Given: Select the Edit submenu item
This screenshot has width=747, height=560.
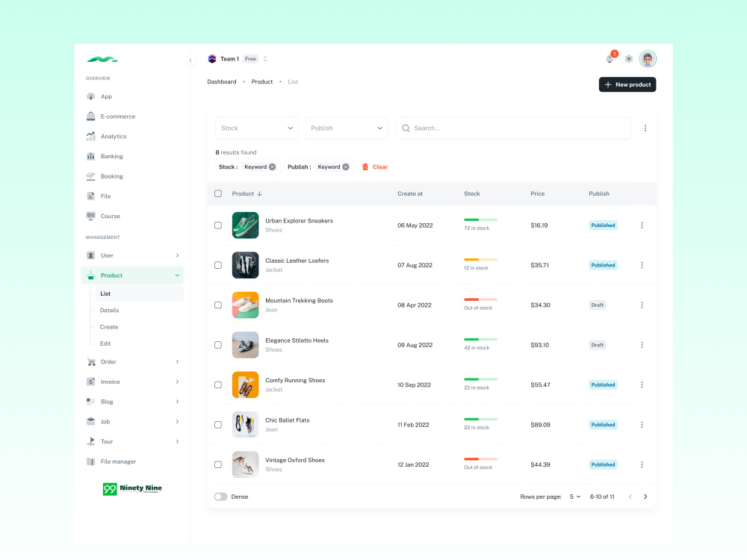Looking at the screenshot, I should pyautogui.click(x=139, y=343).
